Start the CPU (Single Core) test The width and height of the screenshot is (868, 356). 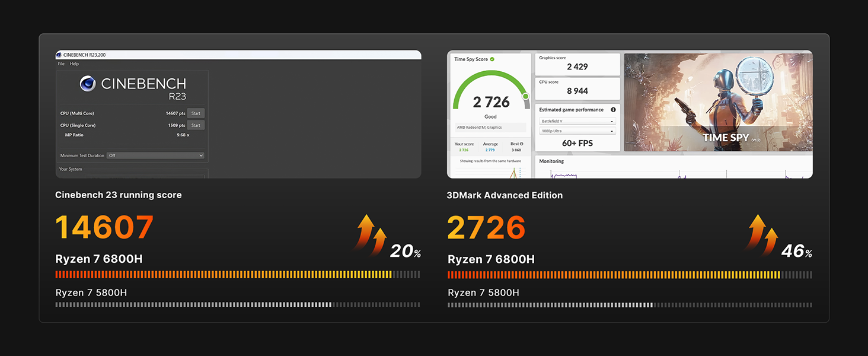pyautogui.click(x=196, y=125)
